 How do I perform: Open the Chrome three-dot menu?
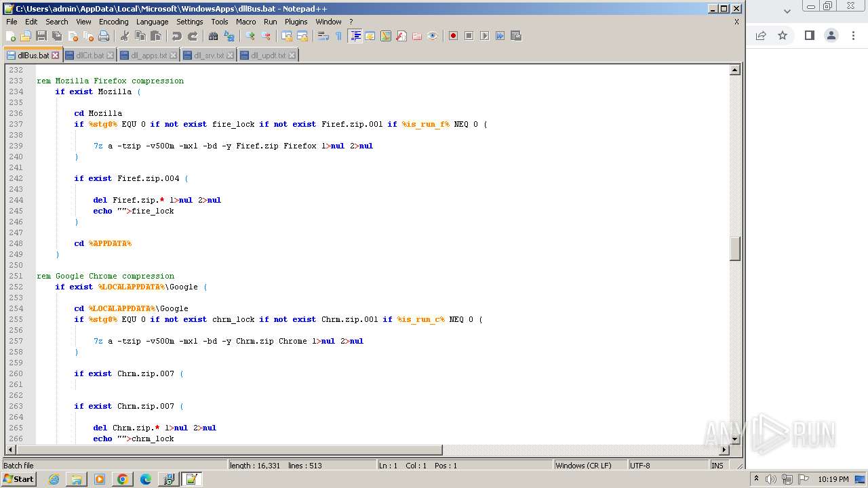854,35
